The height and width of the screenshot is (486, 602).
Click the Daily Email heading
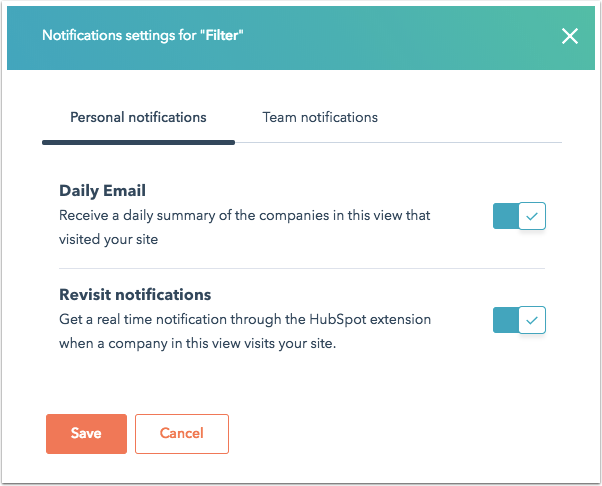point(103,191)
